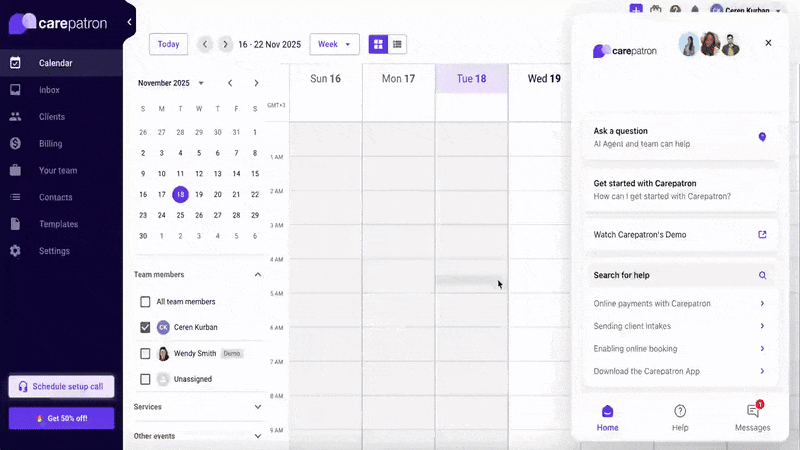This screenshot has height=450, width=800.
Task: Go to Contacts in the sidebar
Action: (x=61, y=197)
